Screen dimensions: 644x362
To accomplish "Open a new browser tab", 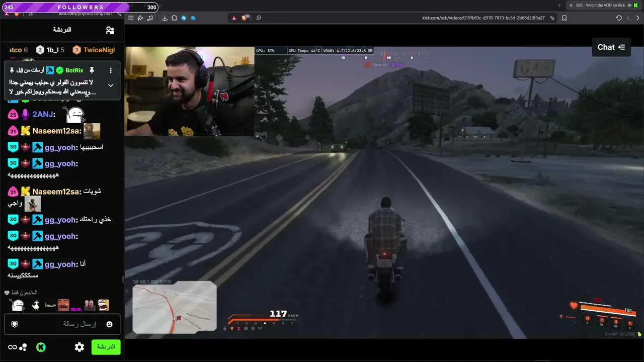I will point(559,6).
